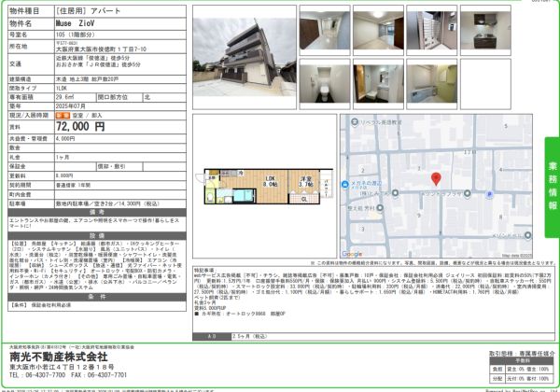Click the 契約期間 value 普通借家 1年間
Screen dimensions: 560x392
[73, 186]
